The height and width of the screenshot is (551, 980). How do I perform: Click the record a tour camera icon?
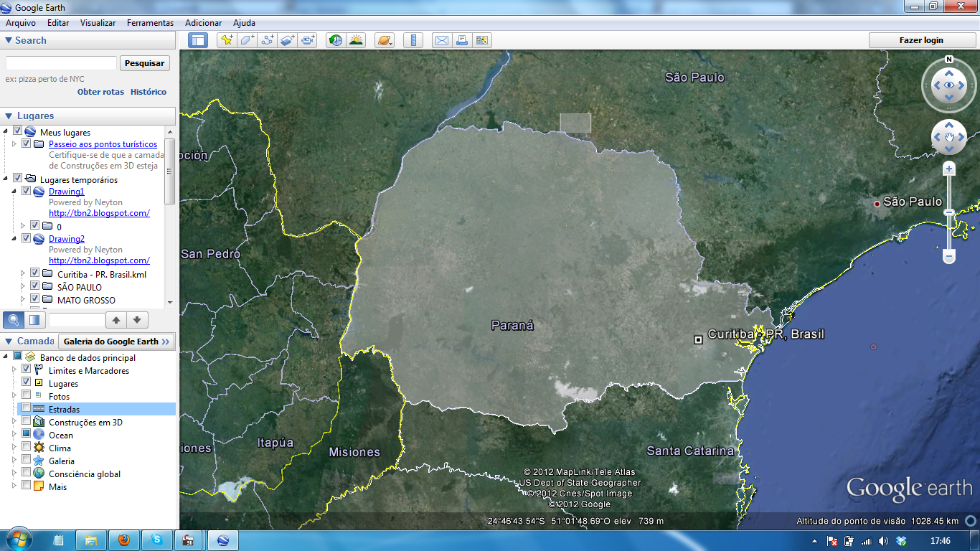[308, 40]
